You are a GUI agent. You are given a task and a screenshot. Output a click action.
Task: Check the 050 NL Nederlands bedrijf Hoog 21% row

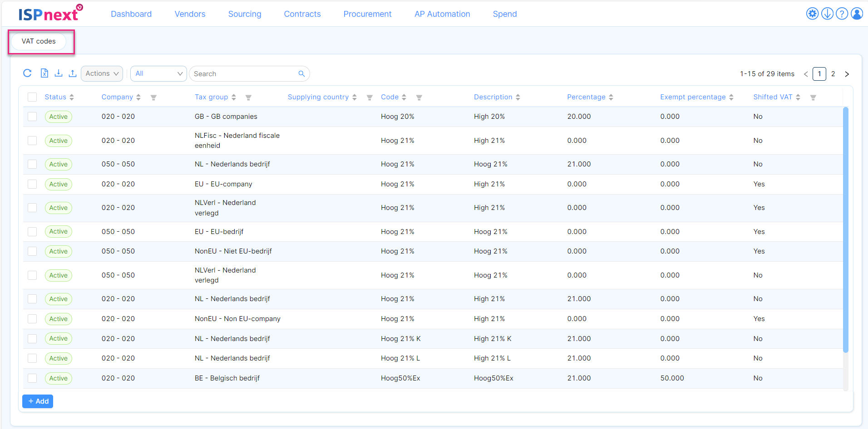[32, 164]
